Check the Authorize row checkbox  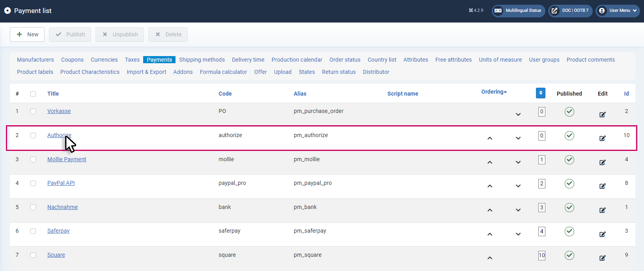pos(33,135)
